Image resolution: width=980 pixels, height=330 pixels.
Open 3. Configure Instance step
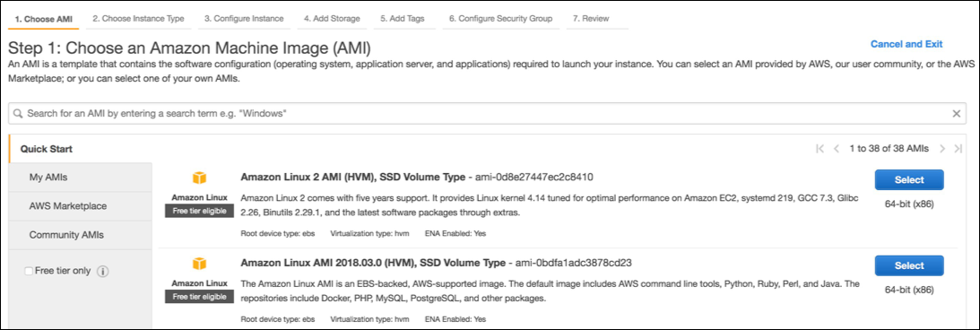coord(244,19)
